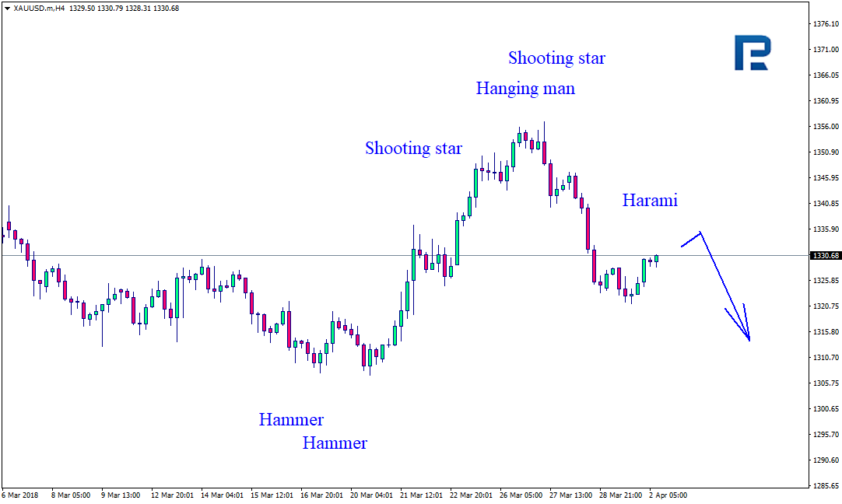Click the chart dropdown triangle beside XAUUSD.m,H4
This screenshot has height=504, width=842.
tap(7, 9)
